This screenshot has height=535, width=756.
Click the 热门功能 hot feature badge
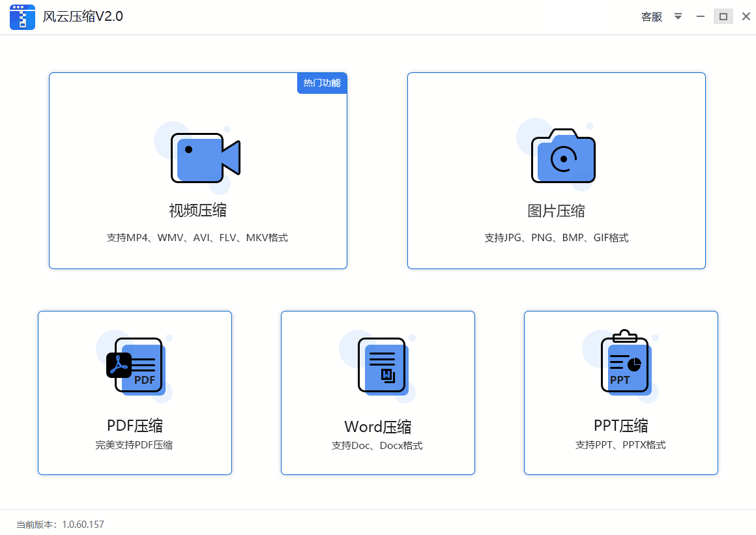pyautogui.click(x=321, y=83)
